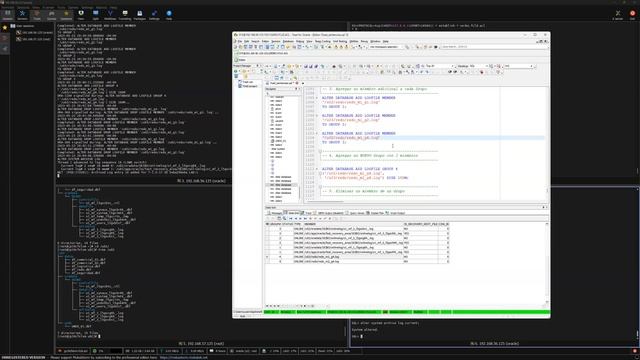Open the Project Manager panel dropdown
Image resolution: width=640 pixels, height=360 pixels.
tap(258, 66)
